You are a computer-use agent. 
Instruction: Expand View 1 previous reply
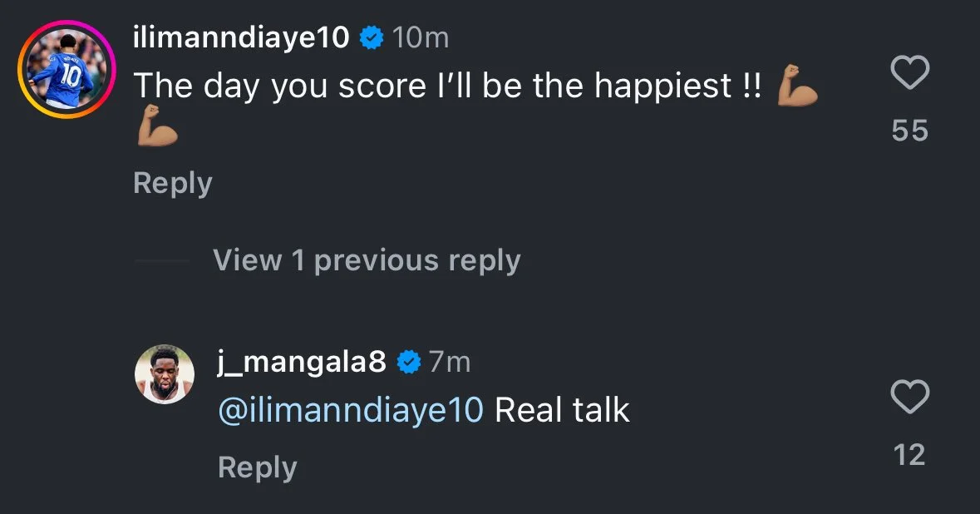click(x=367, y=260)
